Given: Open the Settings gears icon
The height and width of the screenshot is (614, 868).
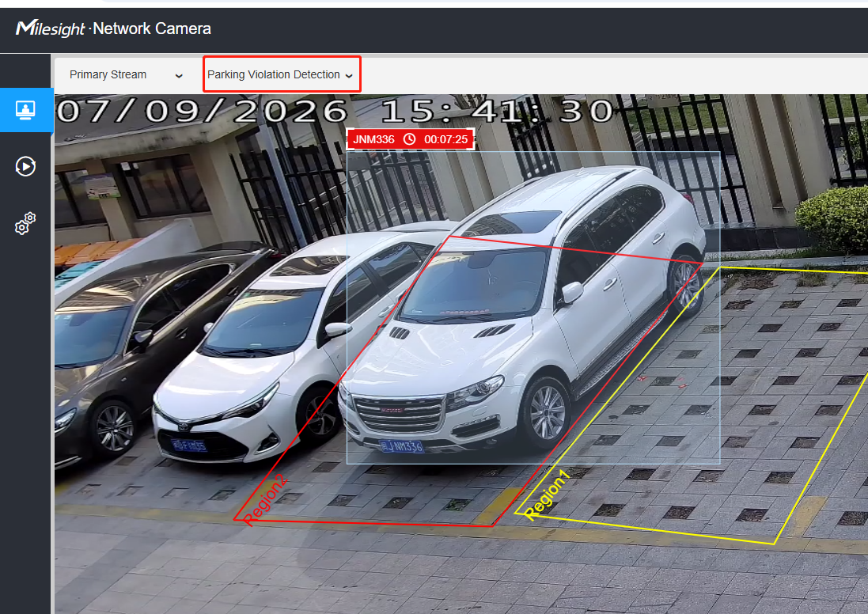Looking at the screenshot, I should (x=25, y=223).
